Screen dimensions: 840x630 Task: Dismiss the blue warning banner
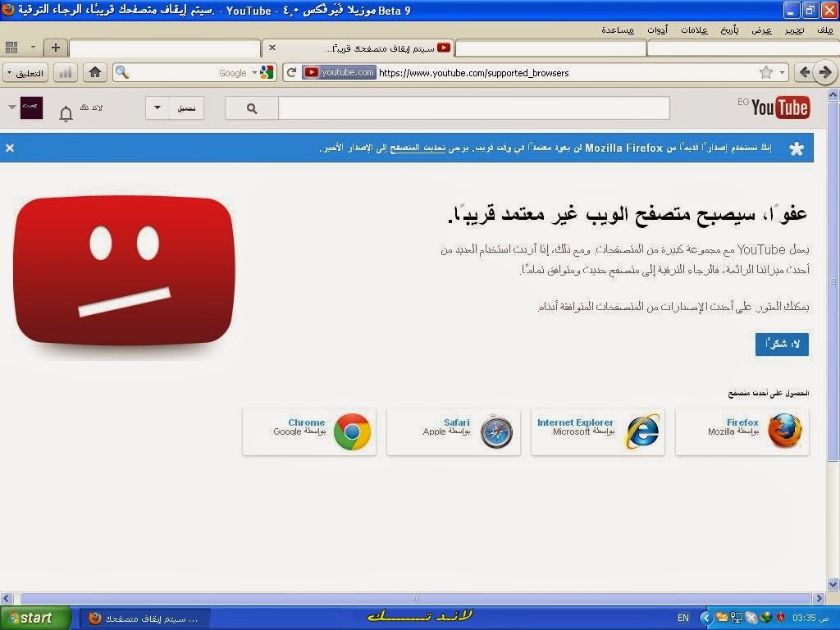[x=10, y=148]
